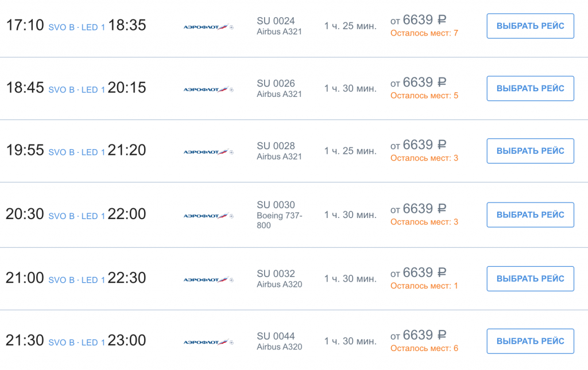Pick the 21:00 flight ВЫБРАТЬ РЕЙС button

click(x=530, y=279)
